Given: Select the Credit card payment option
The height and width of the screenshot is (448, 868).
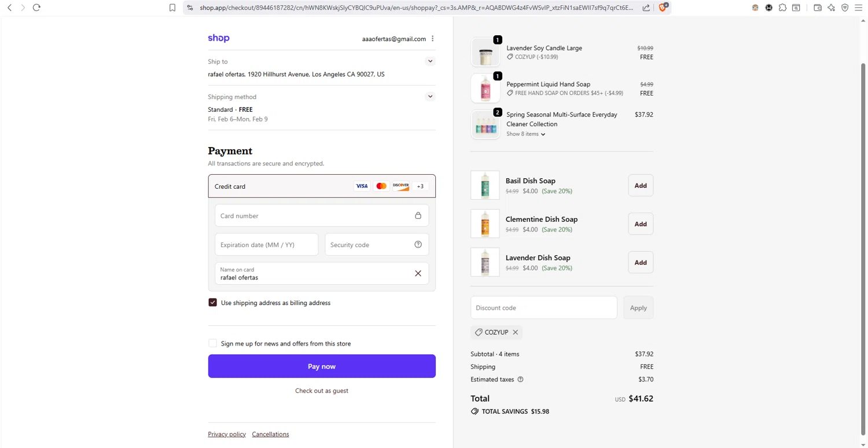Looking at the screenshot, I should 322,186.
